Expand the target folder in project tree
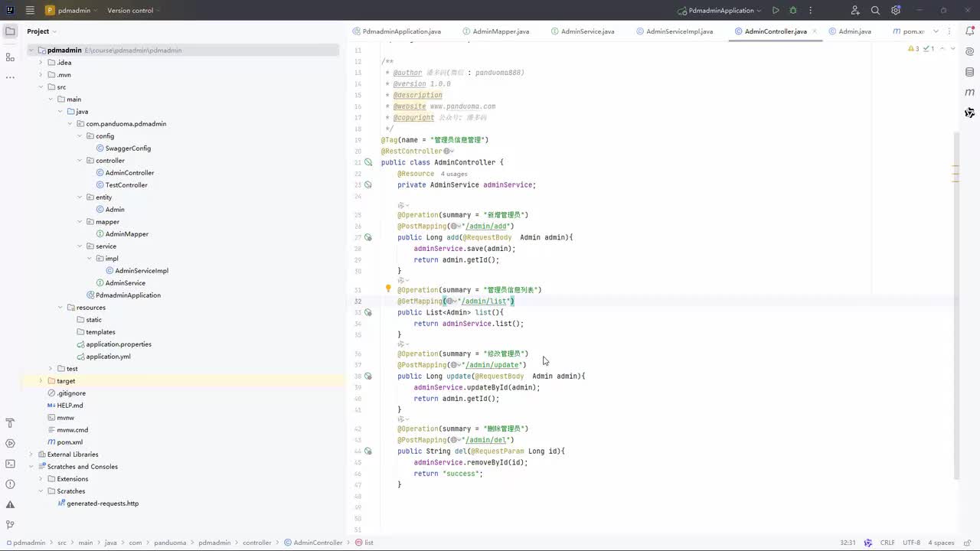Viewport: 980px width, 551px height. point(41,381)
